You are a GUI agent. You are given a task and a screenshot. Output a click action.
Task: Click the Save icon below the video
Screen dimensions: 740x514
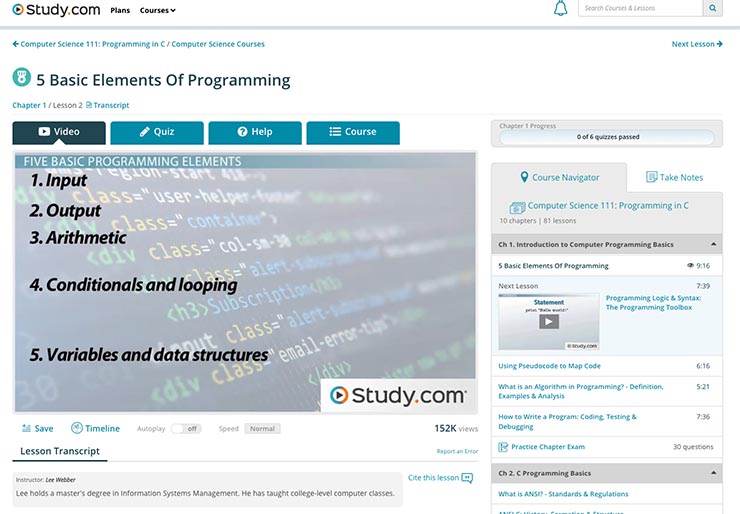[26, 428]
